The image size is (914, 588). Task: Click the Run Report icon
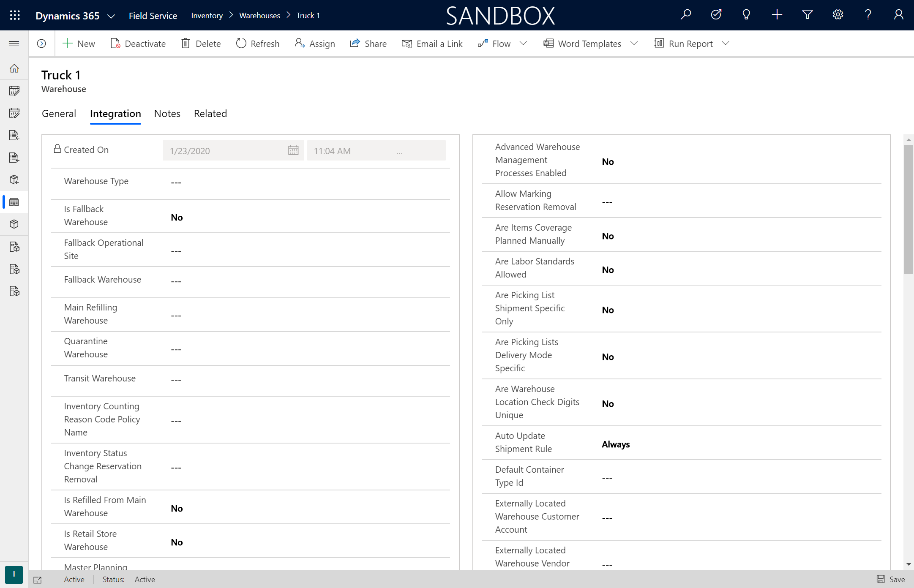point(659,43)
